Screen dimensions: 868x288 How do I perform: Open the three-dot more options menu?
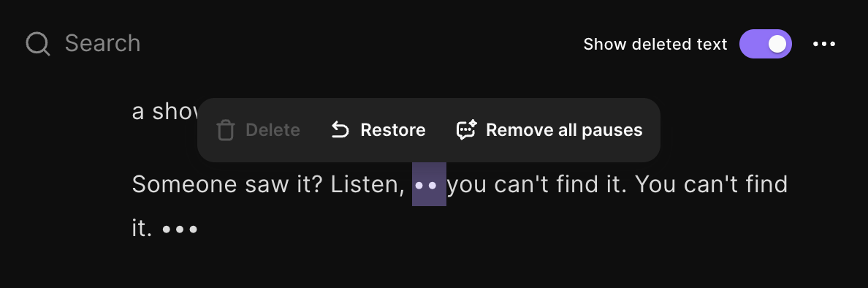[824, 44]
